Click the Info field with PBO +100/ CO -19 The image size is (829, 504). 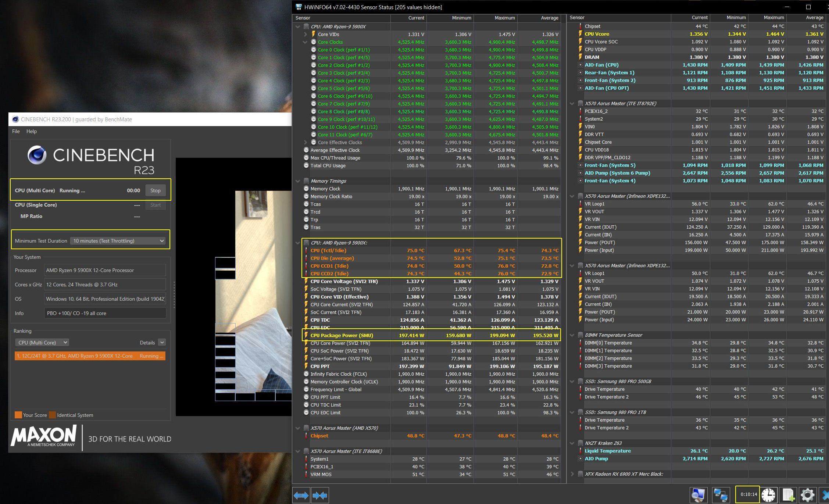[105, 313]
